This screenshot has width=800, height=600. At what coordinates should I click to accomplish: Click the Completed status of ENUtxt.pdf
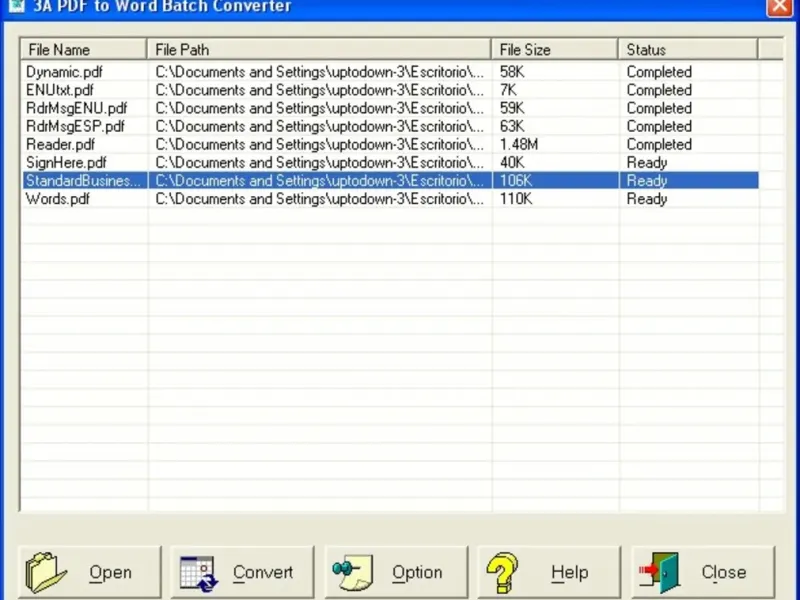[x=659, y=90]
